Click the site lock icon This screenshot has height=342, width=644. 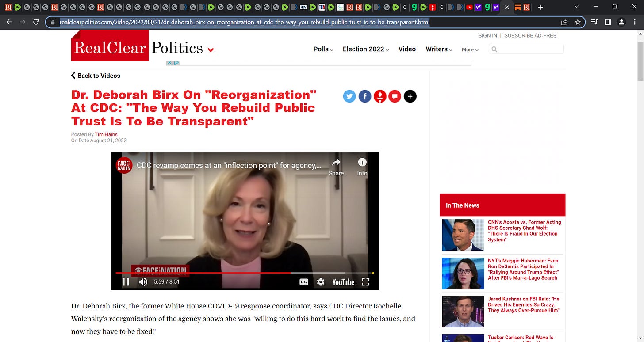53,22
